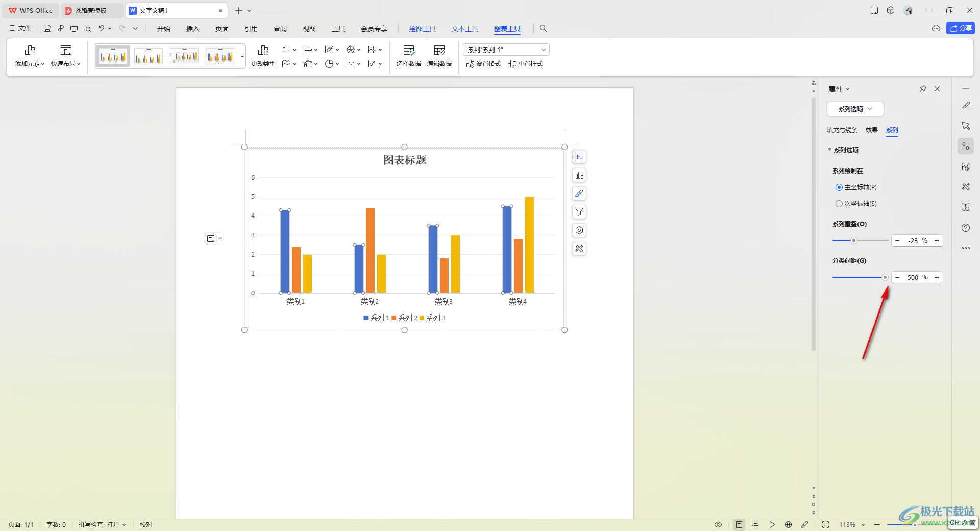Increase series overlap with plus button
The height and width of the screenshot is (531, 980).
point(937,240)
